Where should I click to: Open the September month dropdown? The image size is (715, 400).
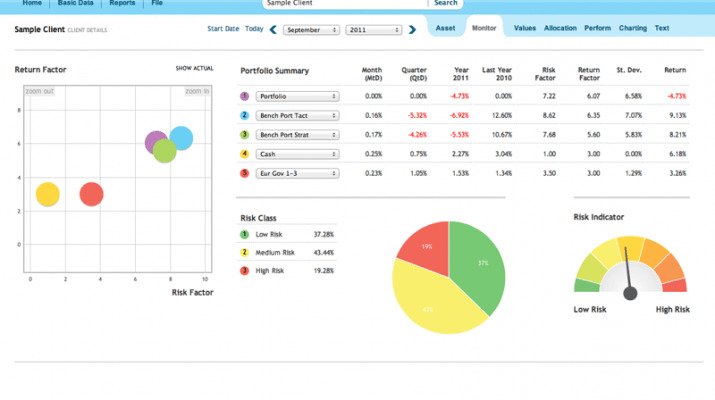[x=311, y=29]
